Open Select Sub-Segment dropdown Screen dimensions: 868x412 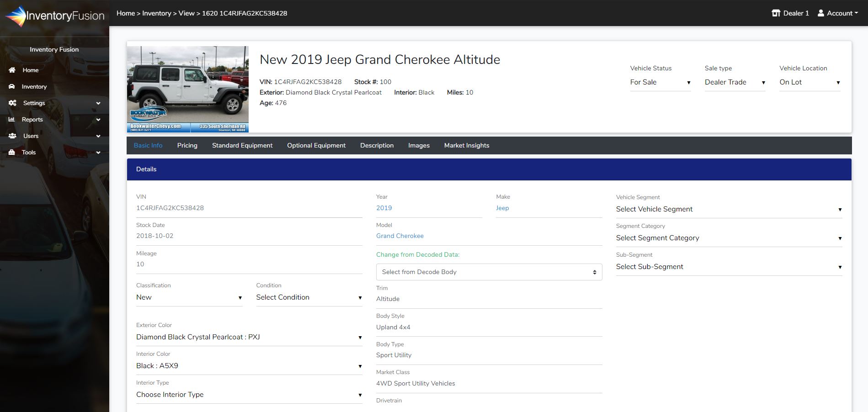pos(729,267)
